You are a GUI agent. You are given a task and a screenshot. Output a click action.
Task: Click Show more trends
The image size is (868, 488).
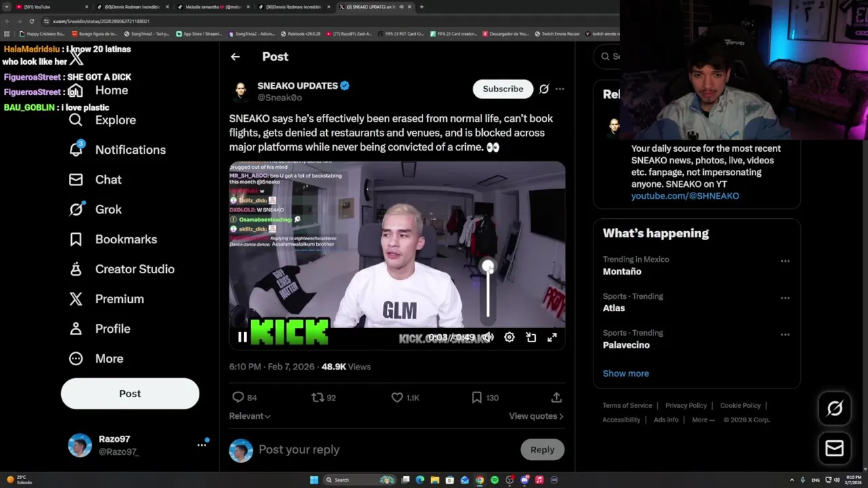click(x=626, y=373)
